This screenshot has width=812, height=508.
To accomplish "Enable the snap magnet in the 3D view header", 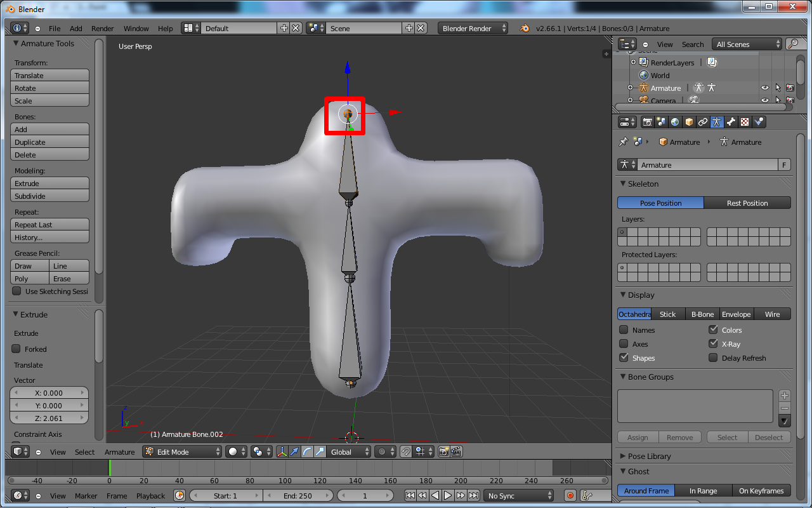I will coord(406,451).
